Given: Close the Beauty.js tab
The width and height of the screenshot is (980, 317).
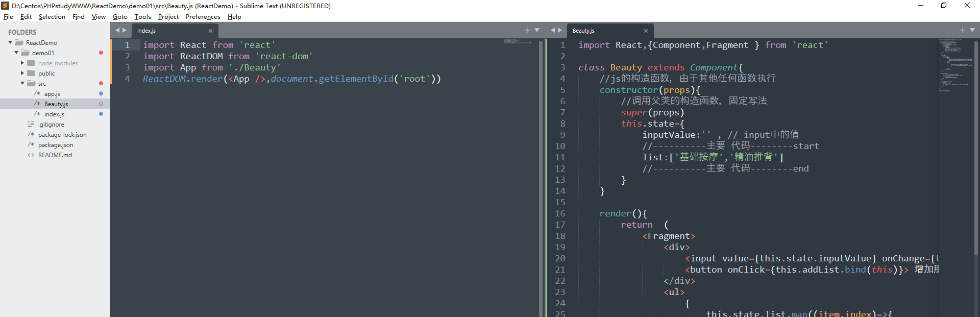Looking at the screenshot, I should tap(646, 31).
